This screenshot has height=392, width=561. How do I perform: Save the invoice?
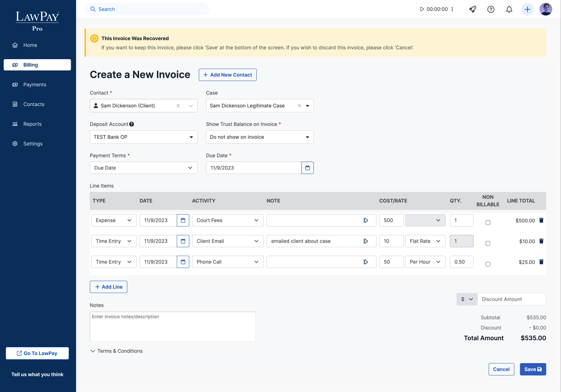[533, 369]
